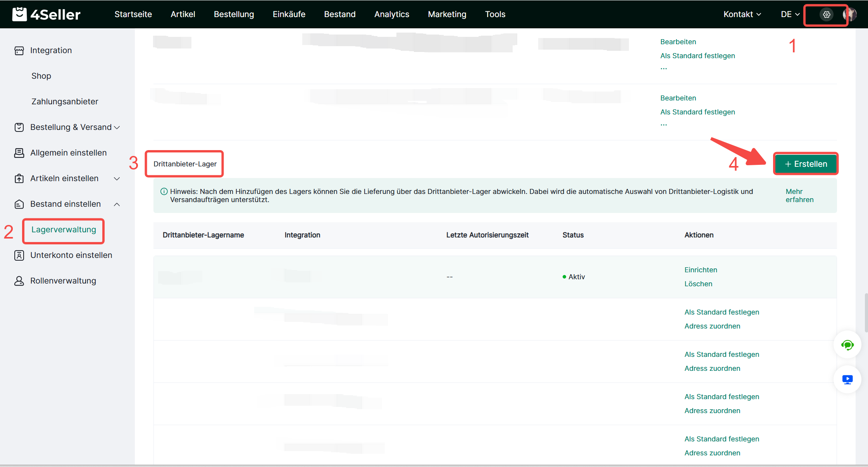Click the Unterkonto einstellen icon
This screenshot has height=467, width=868.
point(19,255)
